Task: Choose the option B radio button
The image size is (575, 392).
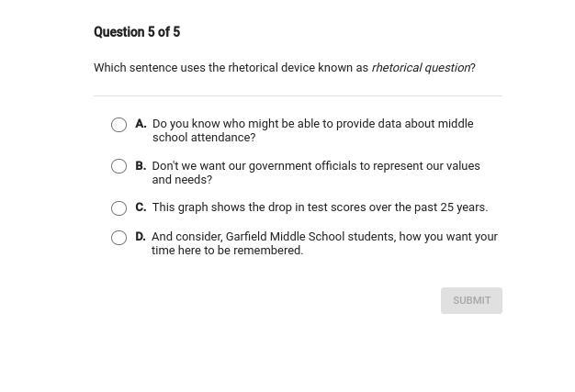Action: [x=118, y=166]
